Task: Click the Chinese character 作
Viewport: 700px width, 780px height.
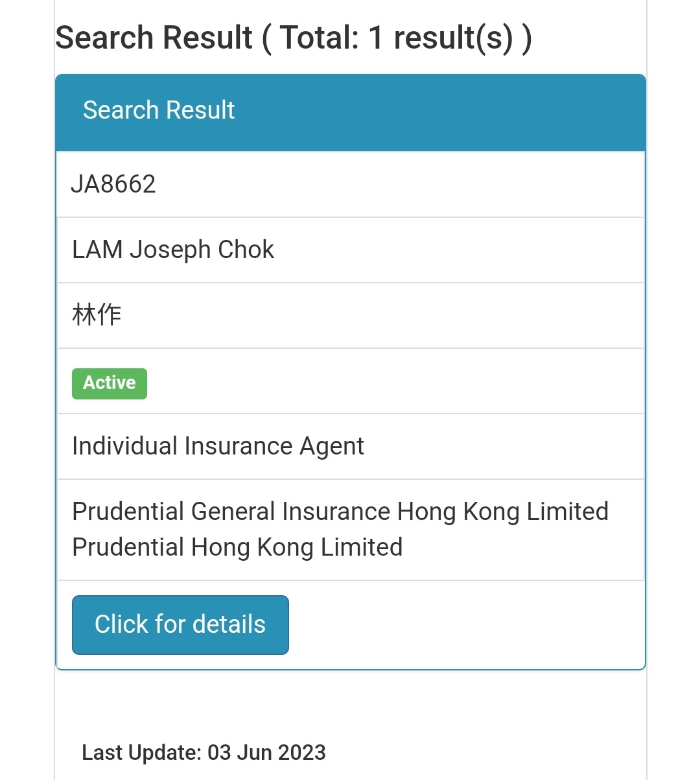Action: pyautogui.click(x=109, y=315)
